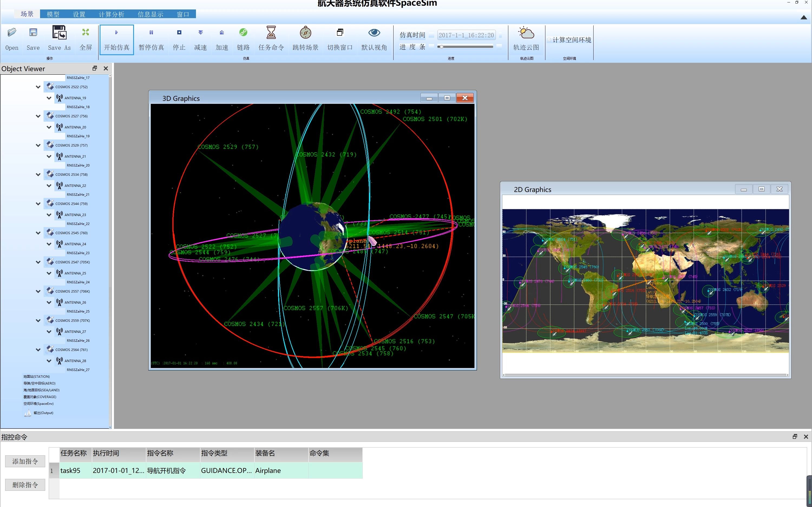Start simulation with 开始仿真 button
Screen dimensions: 812x507
point(116,39)
